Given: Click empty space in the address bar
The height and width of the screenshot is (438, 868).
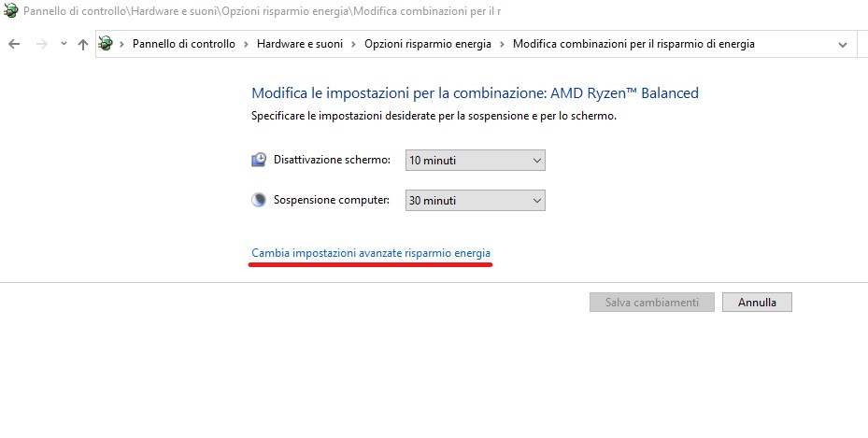Looking at the screenshot, I should [x=794, y=44].
